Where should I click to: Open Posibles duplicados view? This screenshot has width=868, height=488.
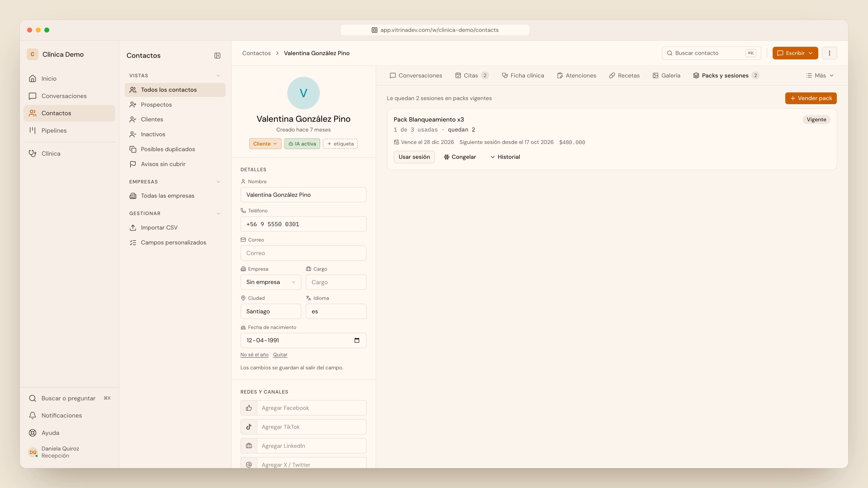point(175,149)
